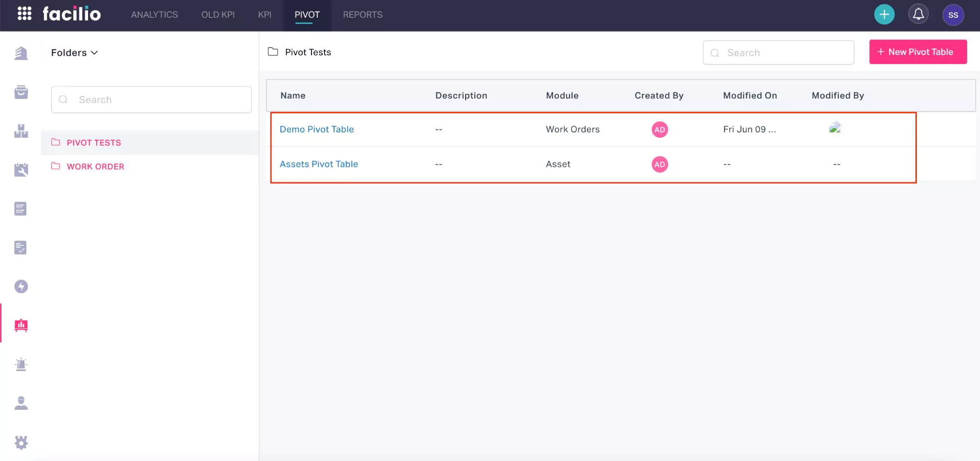Expand the Folders dropdown
The image size is (980, 461).
pyautogui.click(x=74, y=53)
